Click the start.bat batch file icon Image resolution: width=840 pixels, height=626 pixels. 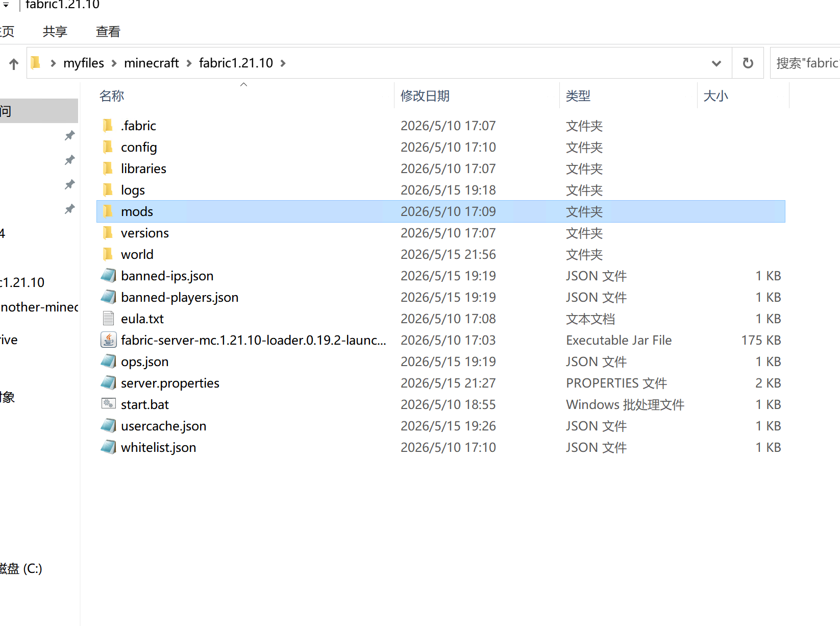(108, 404)
